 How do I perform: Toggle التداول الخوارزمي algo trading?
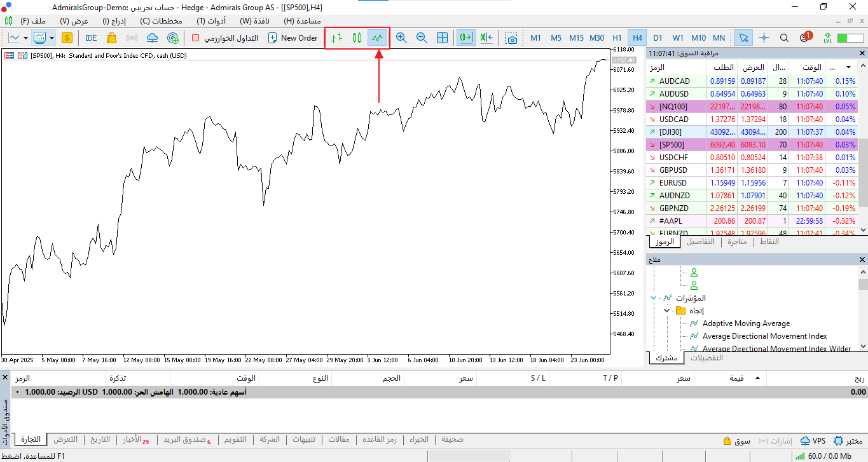click(x=225, y=38)
